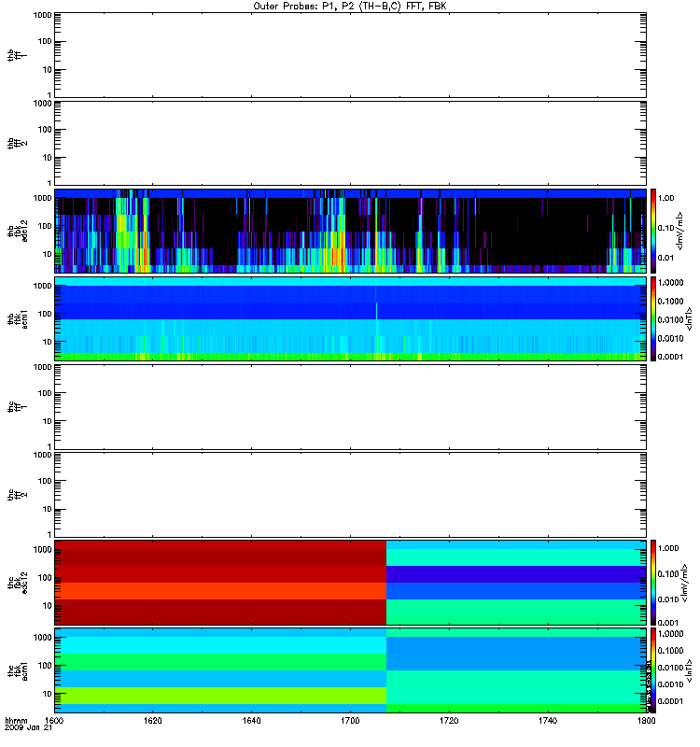The image size is (700, 747).
Task: Click the orange band in thc fbk edc12 panel
Action: pyautogui.click(x=220, y=591)
